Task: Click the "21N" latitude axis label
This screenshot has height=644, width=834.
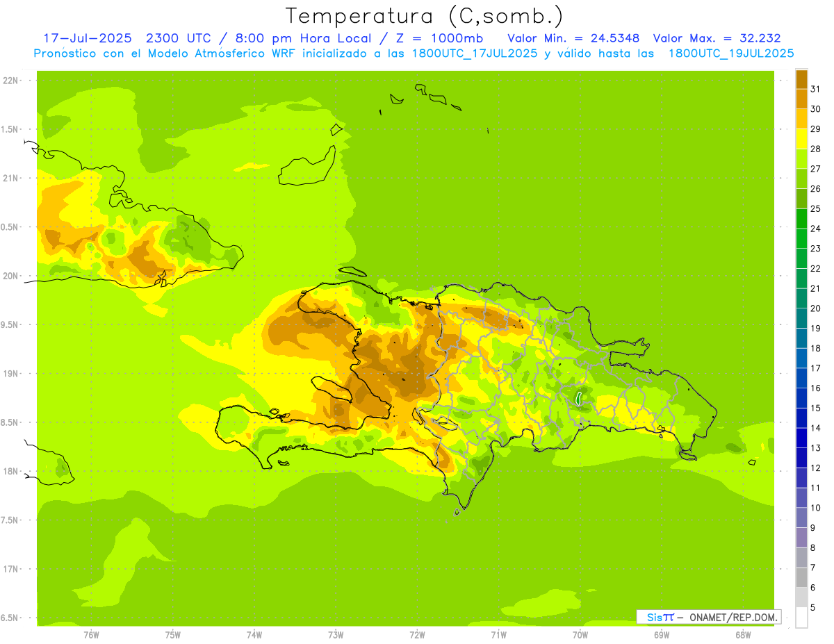Action: pos(10,178)
